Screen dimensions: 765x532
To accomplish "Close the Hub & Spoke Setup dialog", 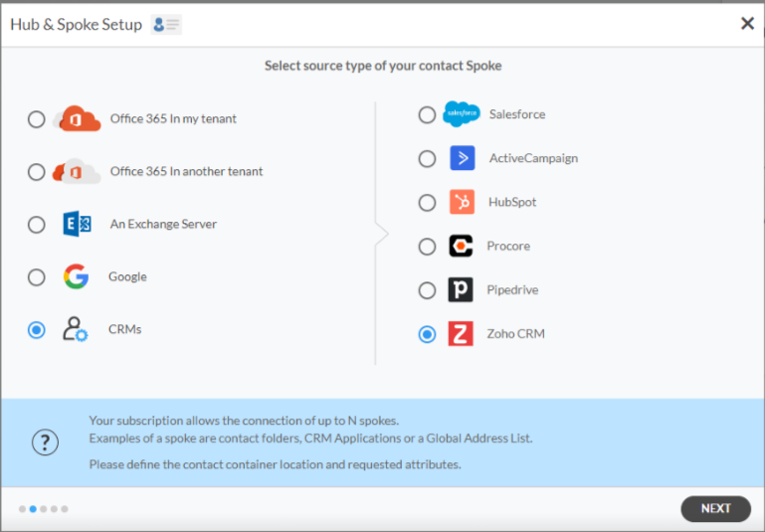I will (747, 24).
